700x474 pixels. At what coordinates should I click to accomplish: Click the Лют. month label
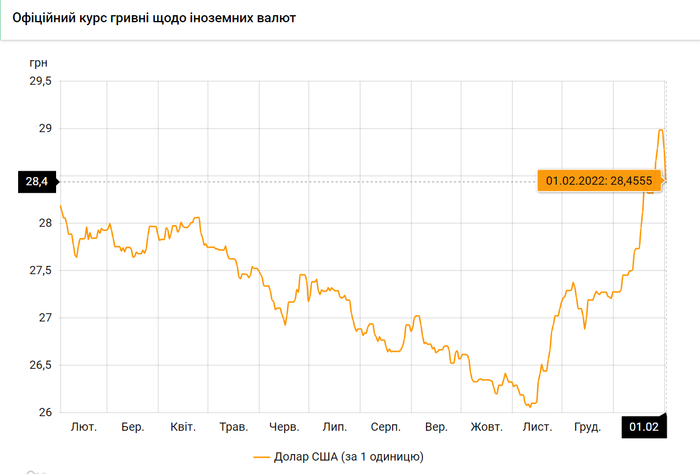84,427
